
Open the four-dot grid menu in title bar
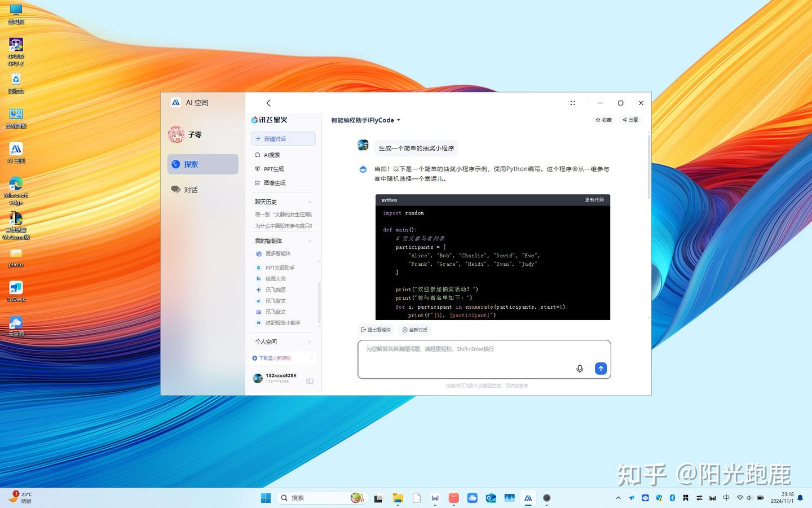(x=572, y=103)
